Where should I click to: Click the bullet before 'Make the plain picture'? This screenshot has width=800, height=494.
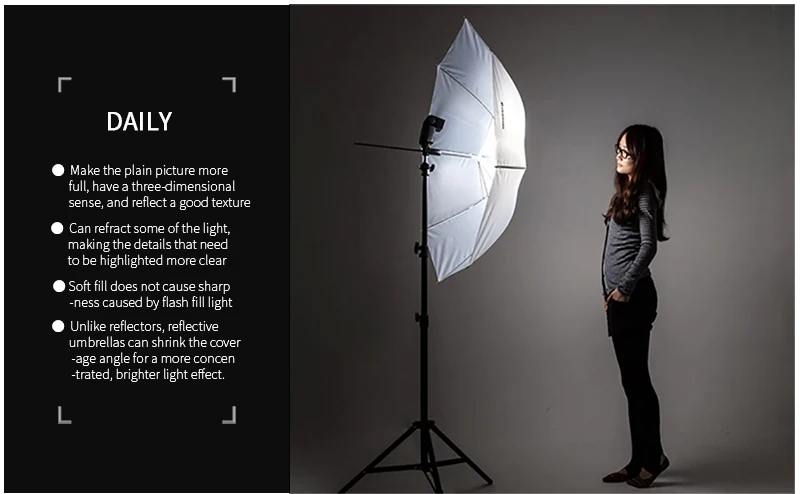pos(58,170)
